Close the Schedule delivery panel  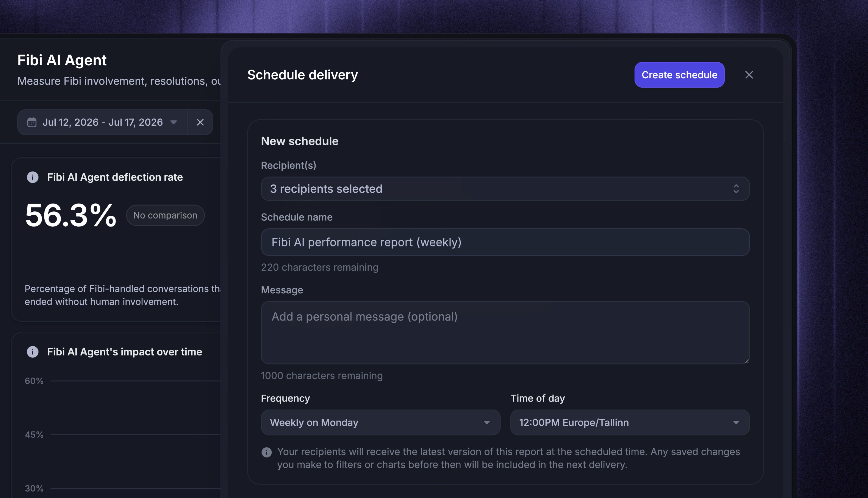(749, 75)
